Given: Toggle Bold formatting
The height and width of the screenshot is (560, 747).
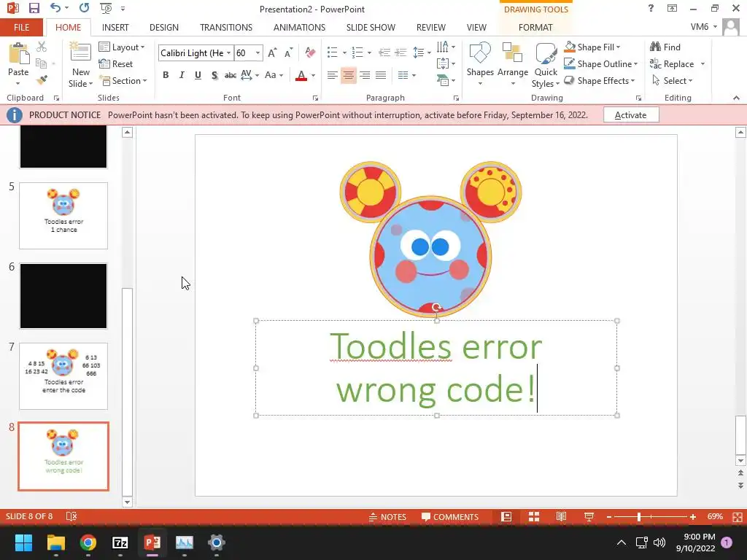Looking at the screenshot, I should coord(166,75).
